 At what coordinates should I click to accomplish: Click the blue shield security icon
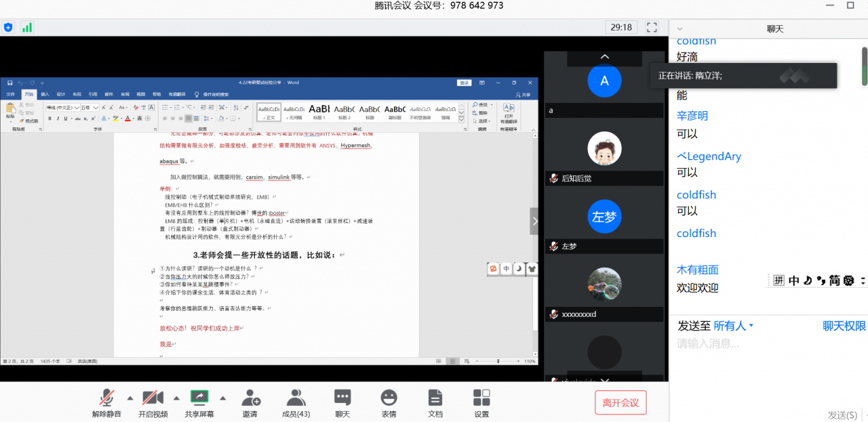tap(8, 28)
